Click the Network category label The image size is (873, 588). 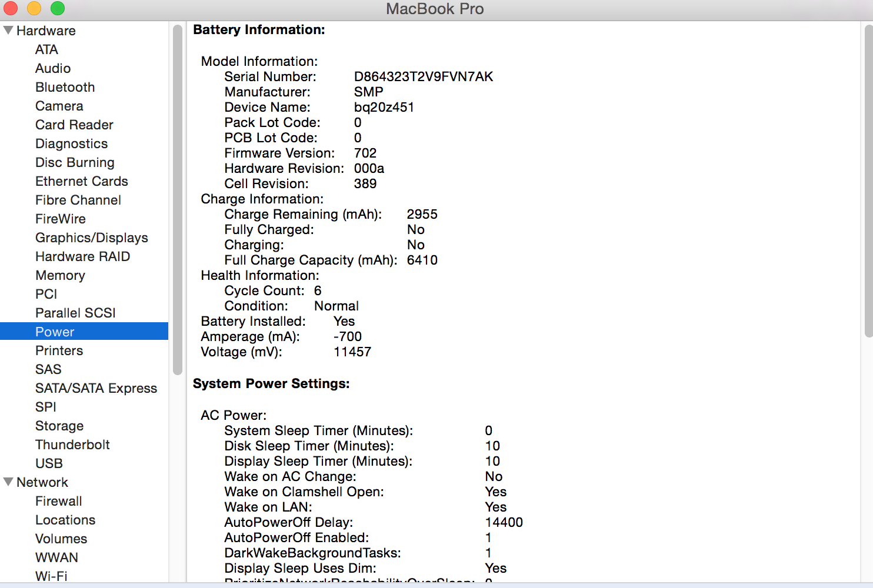(42, 482)
